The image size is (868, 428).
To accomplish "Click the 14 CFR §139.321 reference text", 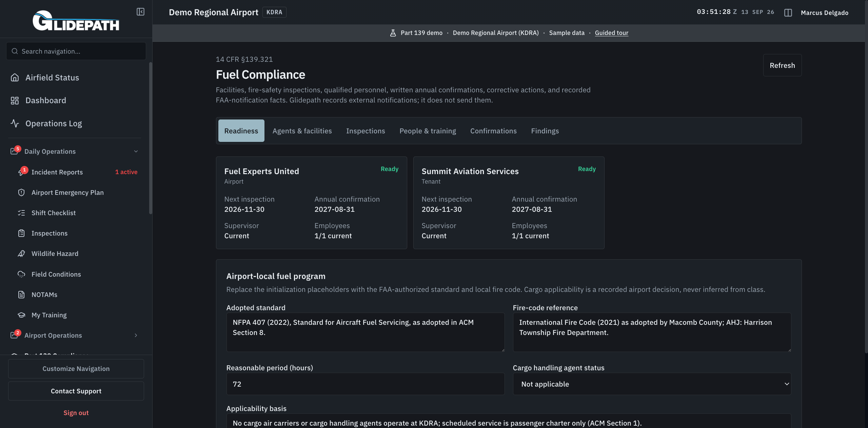I will (244, 59).
